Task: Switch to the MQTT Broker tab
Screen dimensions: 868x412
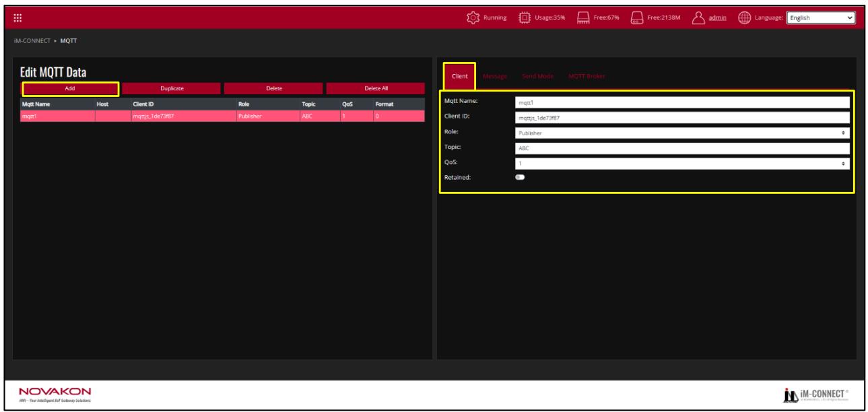Action: [x=587, y=76]
